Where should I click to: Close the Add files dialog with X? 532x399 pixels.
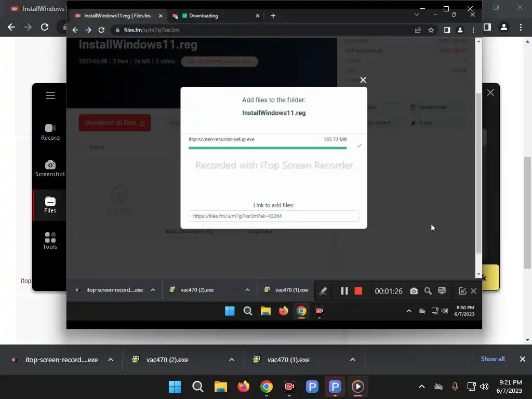tap(363, 79)
